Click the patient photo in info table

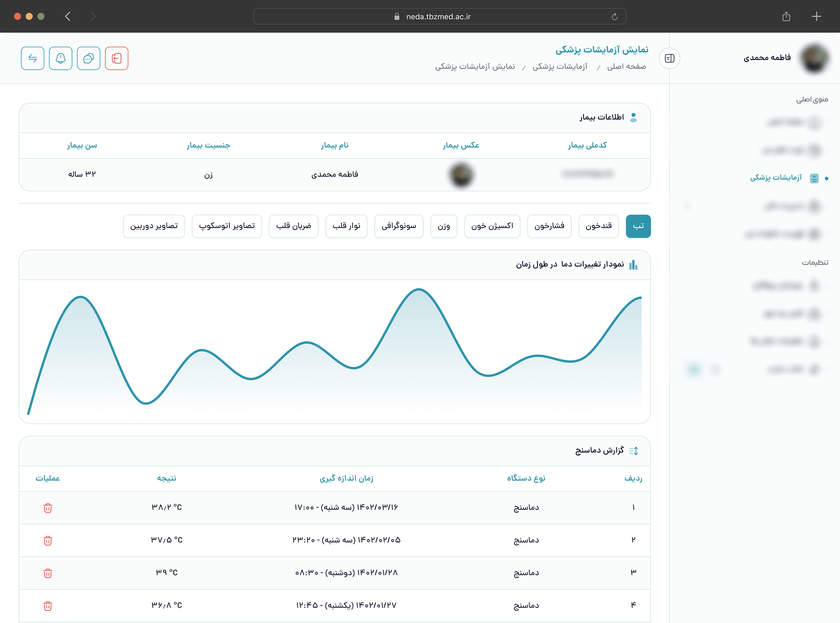[461, 175]
